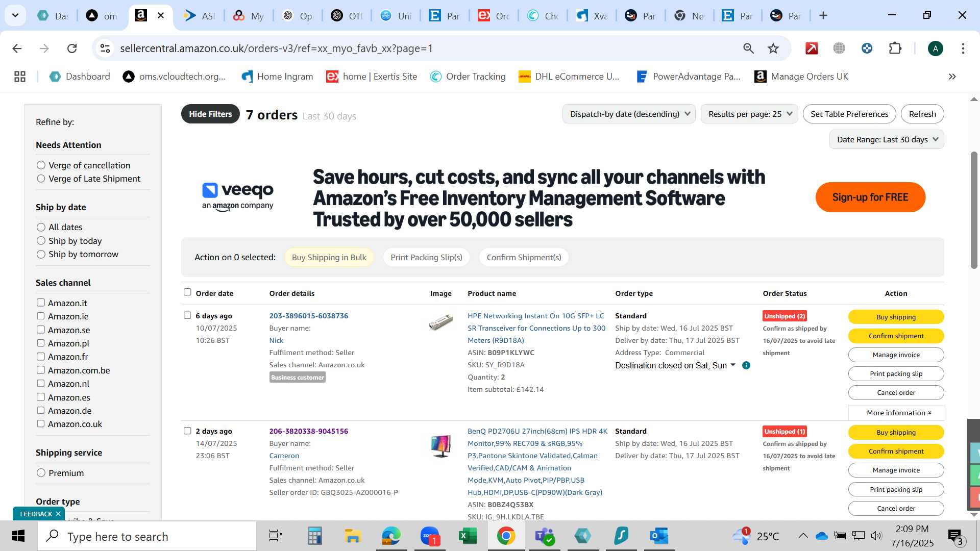Select Verge of Late Shipment filter

(41, 179)
